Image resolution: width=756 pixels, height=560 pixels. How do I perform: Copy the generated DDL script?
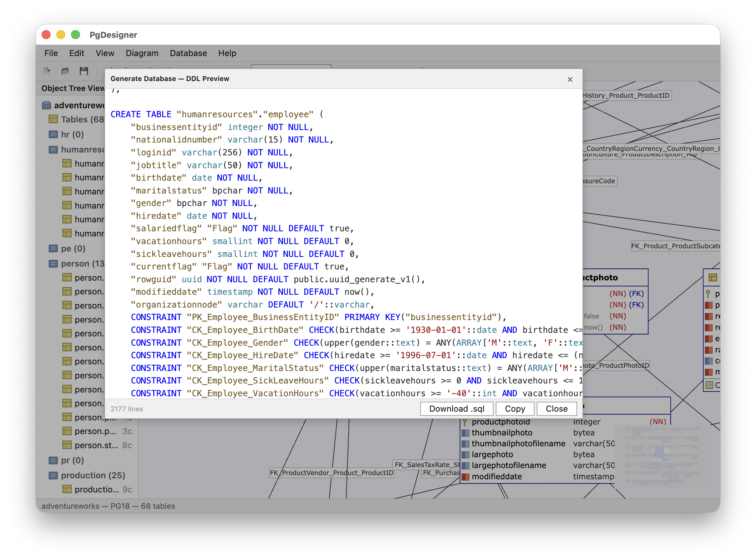point(515,408)
